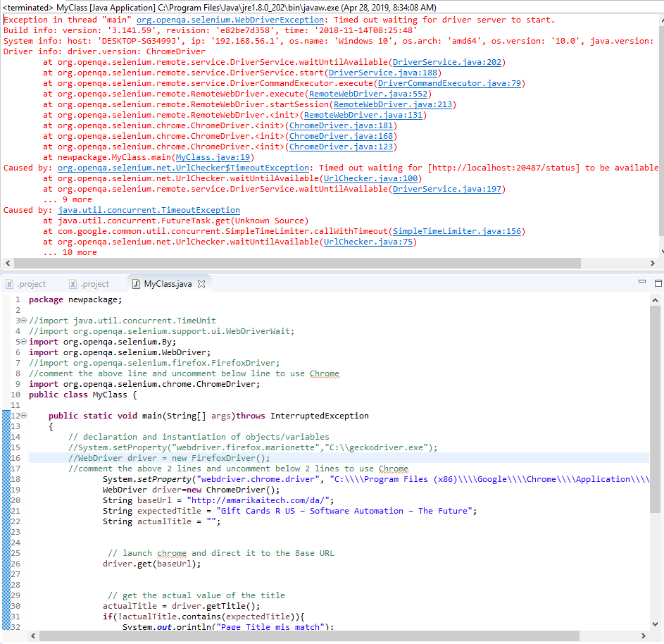664x644 pixels.
Task: Collapse the main method fold at line 12
Action: [x=24, y=416]
